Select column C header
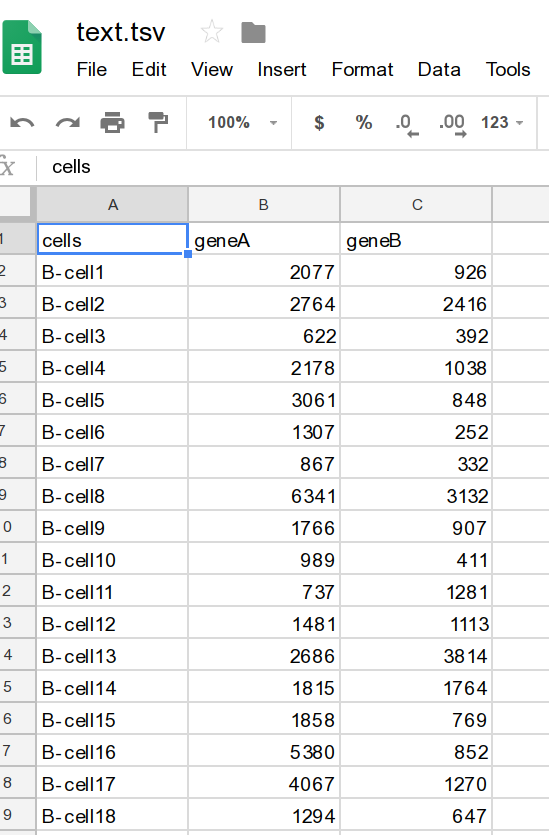 (x=417, y=205)
